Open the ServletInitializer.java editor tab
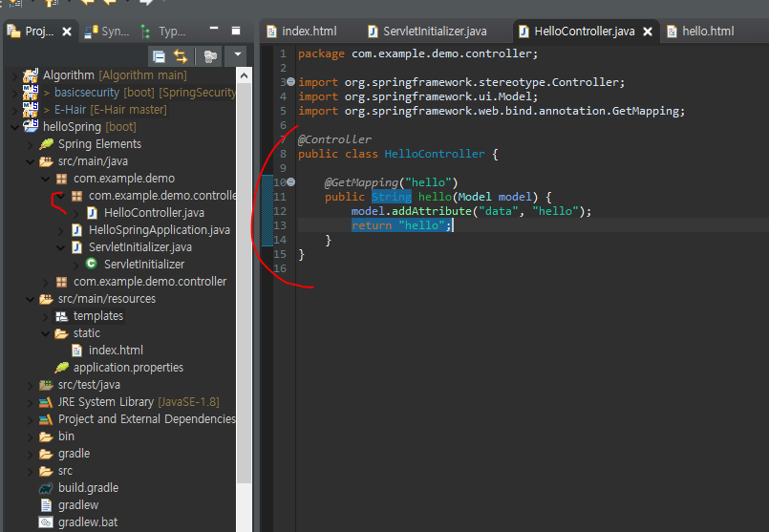This screenshot has height=532, width=769. [x=427, y=32]
